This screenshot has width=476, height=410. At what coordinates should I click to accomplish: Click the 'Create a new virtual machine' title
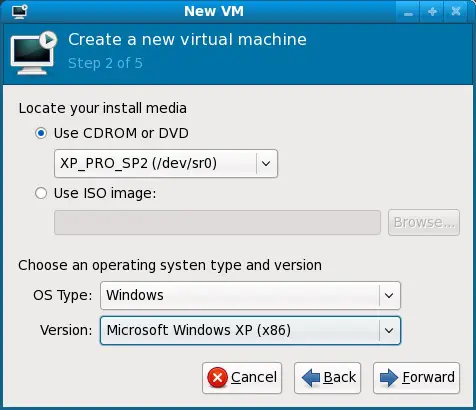187,40
